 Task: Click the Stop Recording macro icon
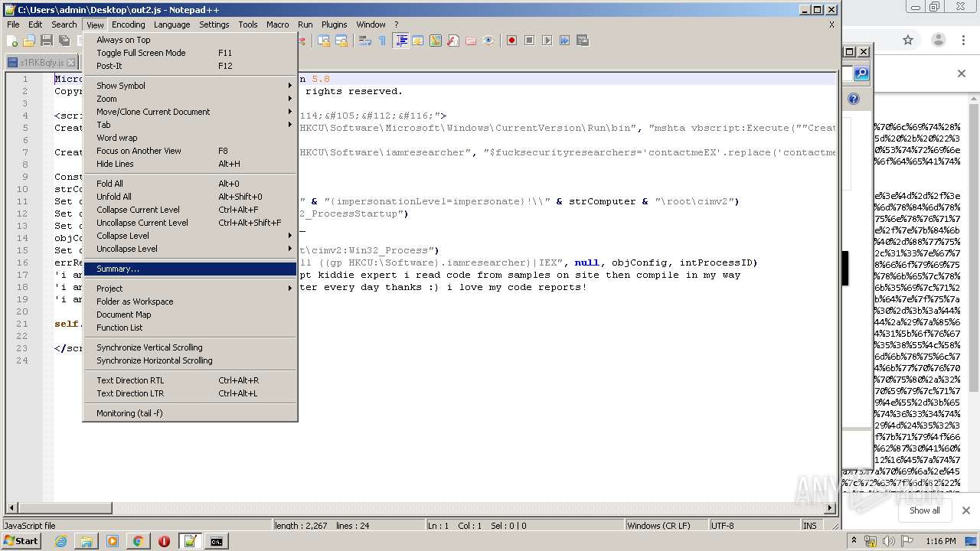point(530,41)
